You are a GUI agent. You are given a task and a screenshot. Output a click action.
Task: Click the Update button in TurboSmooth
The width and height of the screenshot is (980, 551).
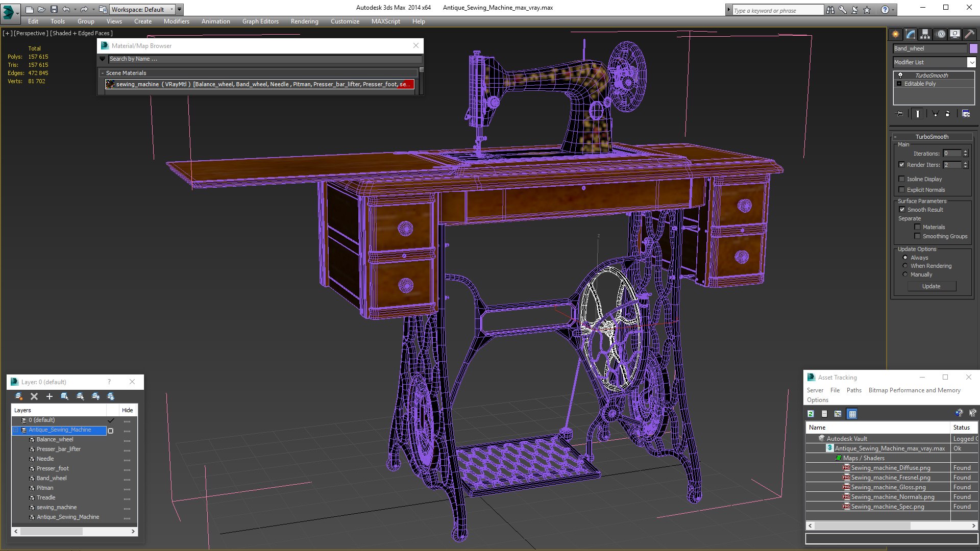[932, 286]
